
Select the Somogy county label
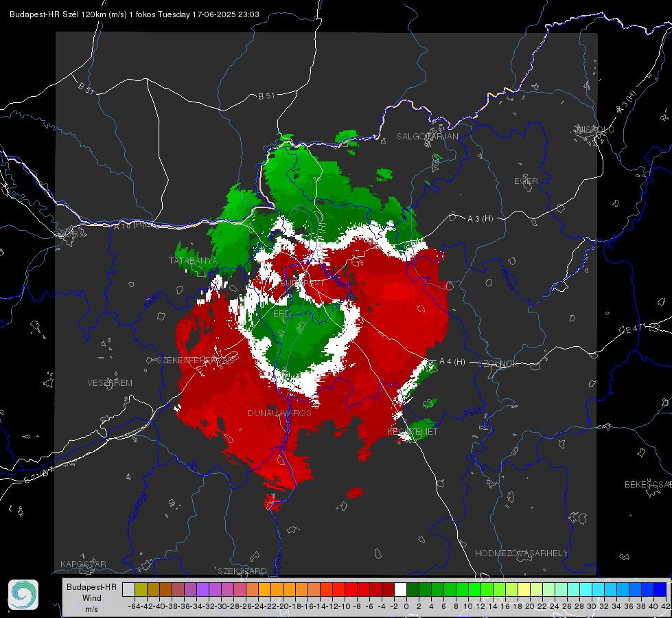tap(137, 507)
